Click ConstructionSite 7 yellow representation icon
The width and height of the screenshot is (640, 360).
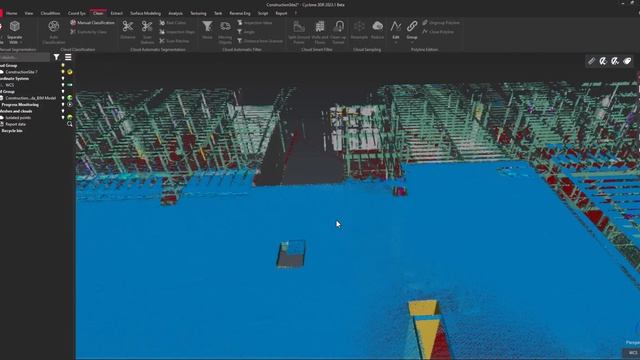pyautogui.click(x=70, y=72)
